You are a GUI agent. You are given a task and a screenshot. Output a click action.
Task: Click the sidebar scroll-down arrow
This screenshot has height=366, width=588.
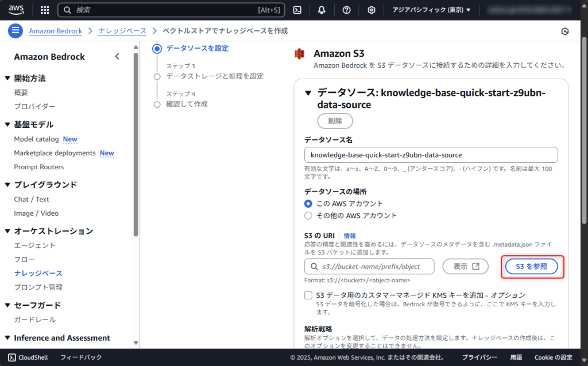pyautogui.click(x=136, y=343)
